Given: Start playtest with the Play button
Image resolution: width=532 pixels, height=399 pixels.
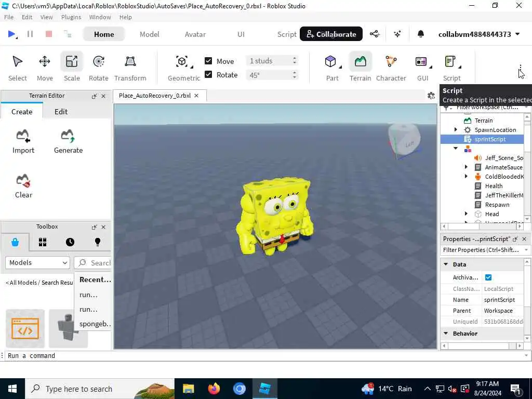Looking at the screenshot, I should (11, 34).
